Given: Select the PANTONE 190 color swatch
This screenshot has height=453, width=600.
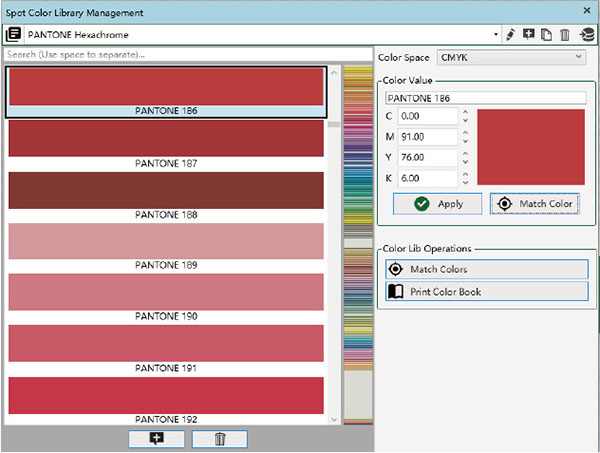Looking at the screenshot, I should (x=166, y=291).
